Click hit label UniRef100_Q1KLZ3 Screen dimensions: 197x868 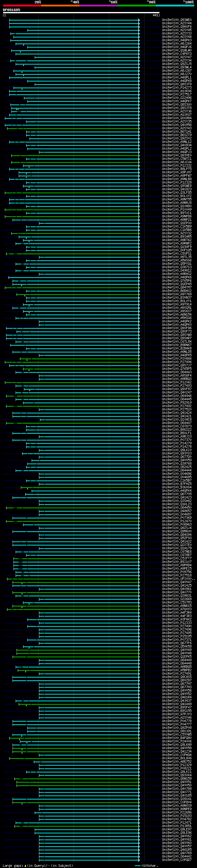point(177,504)
